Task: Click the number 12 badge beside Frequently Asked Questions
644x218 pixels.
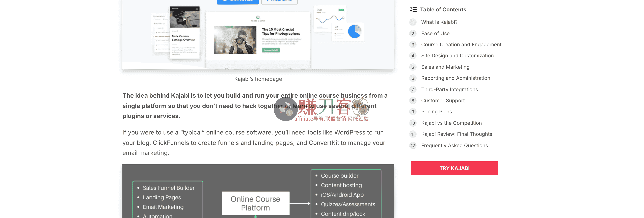Action: pos(413,146)
